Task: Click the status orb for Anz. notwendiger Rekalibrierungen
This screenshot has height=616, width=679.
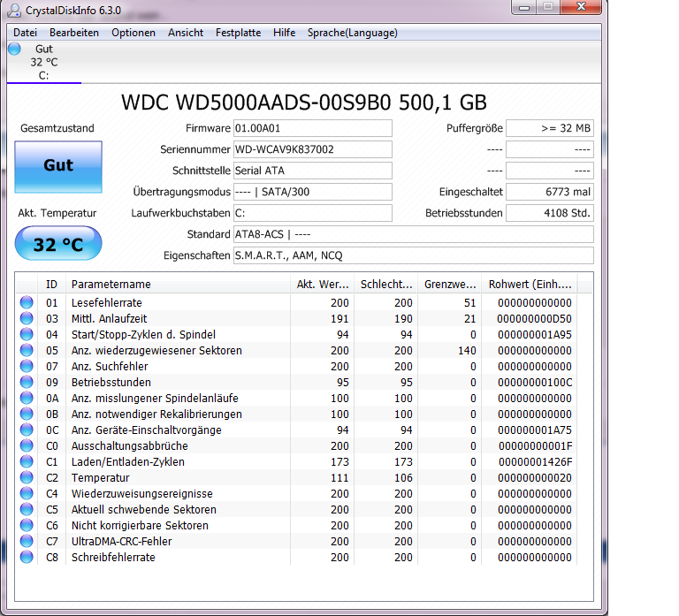Action: [27, 414]
